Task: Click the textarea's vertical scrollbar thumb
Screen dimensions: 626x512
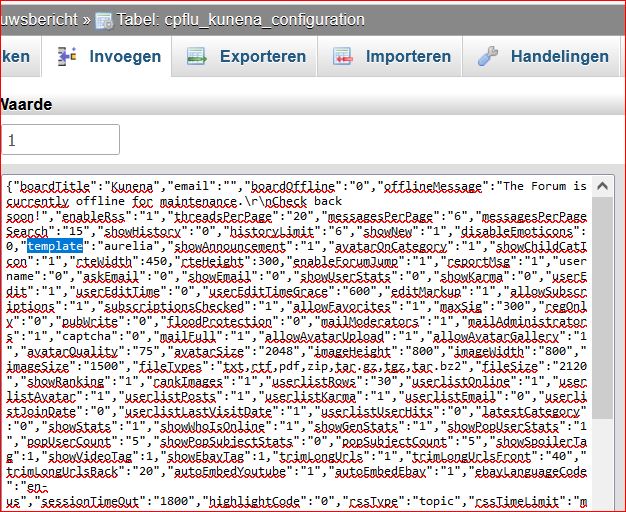Action: tap(602, 300)
